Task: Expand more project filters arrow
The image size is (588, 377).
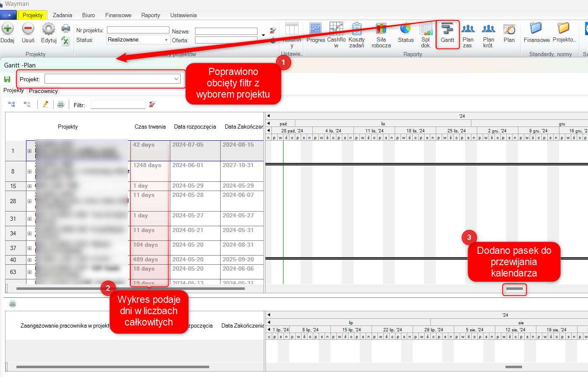Action: click(263, 35)
